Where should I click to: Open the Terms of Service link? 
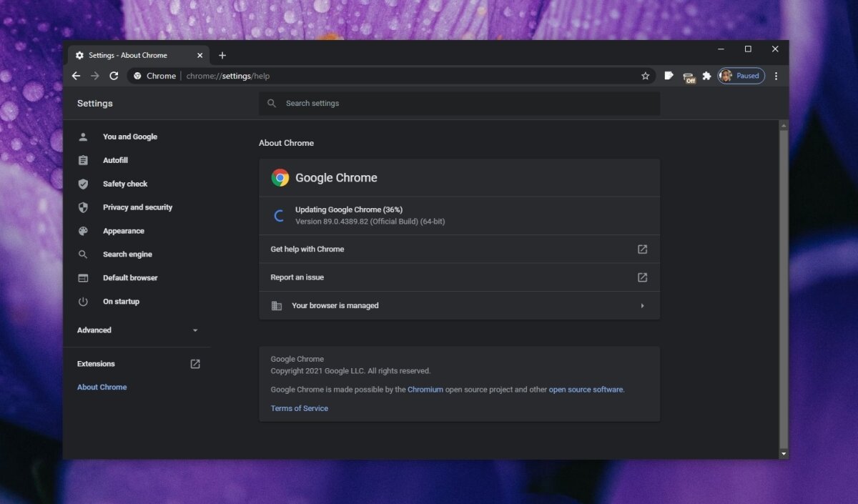coord(299,408)
